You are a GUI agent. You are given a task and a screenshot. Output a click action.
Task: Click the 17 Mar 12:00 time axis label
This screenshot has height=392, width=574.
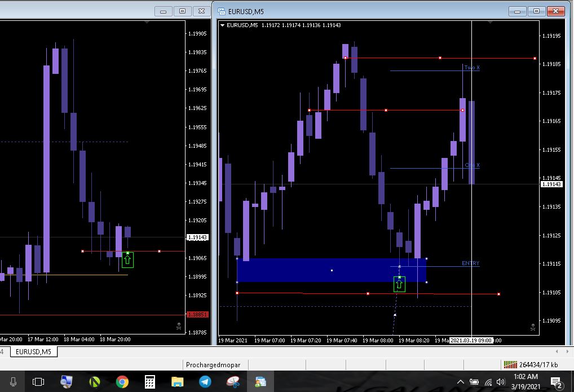pos(43,339)
